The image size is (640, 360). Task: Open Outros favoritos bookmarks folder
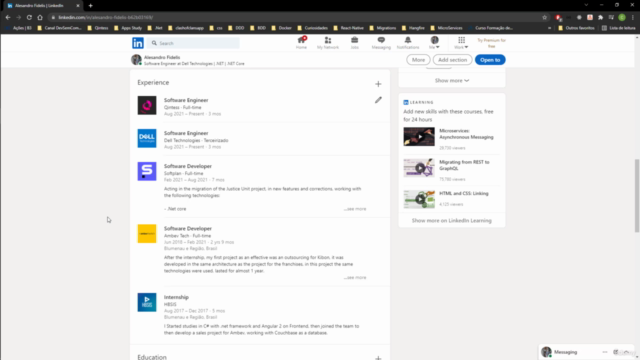[576, 28]
